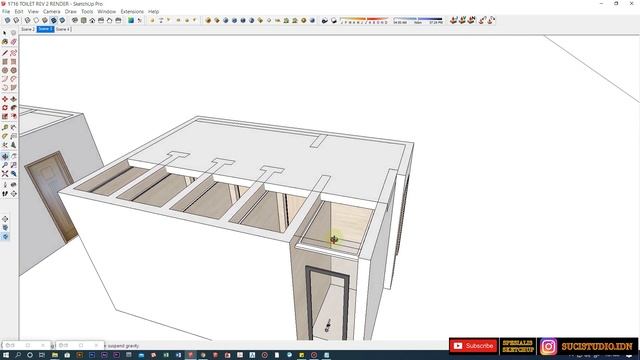This screenshot has width=640, height=360.
Task: Open the Windows Start menu
Action: tap(6, 356)
